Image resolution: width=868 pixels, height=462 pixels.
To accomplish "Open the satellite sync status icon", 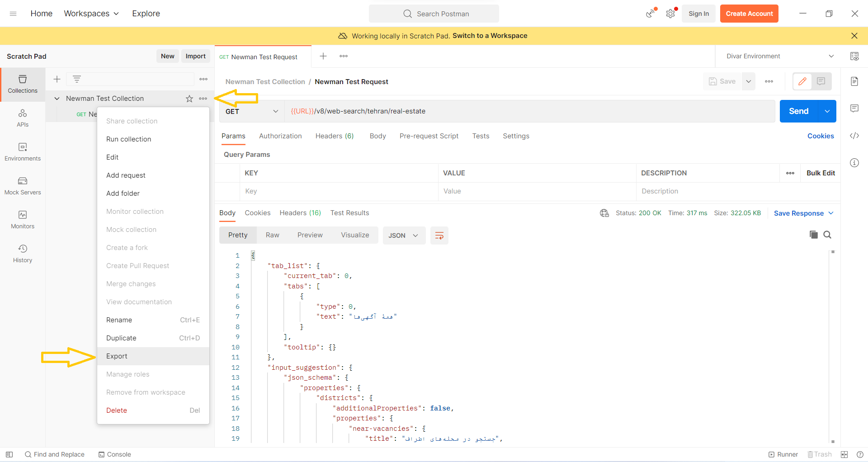I will pos(650,14).
